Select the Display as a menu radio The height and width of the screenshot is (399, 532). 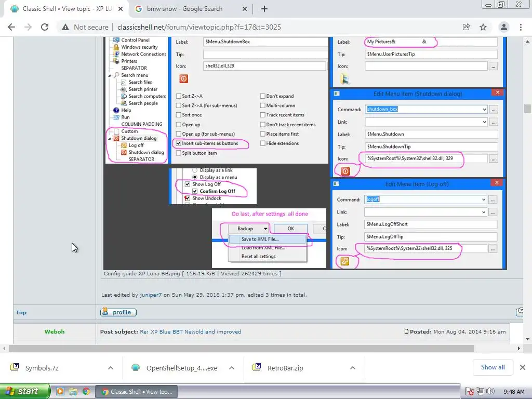(195, 177)
